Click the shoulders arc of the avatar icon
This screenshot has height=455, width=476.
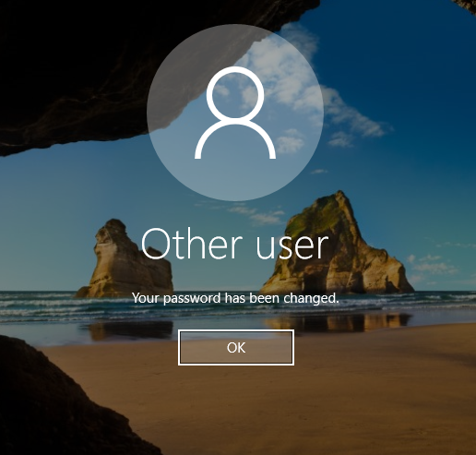pyautogui.click(x=235, y=139)
